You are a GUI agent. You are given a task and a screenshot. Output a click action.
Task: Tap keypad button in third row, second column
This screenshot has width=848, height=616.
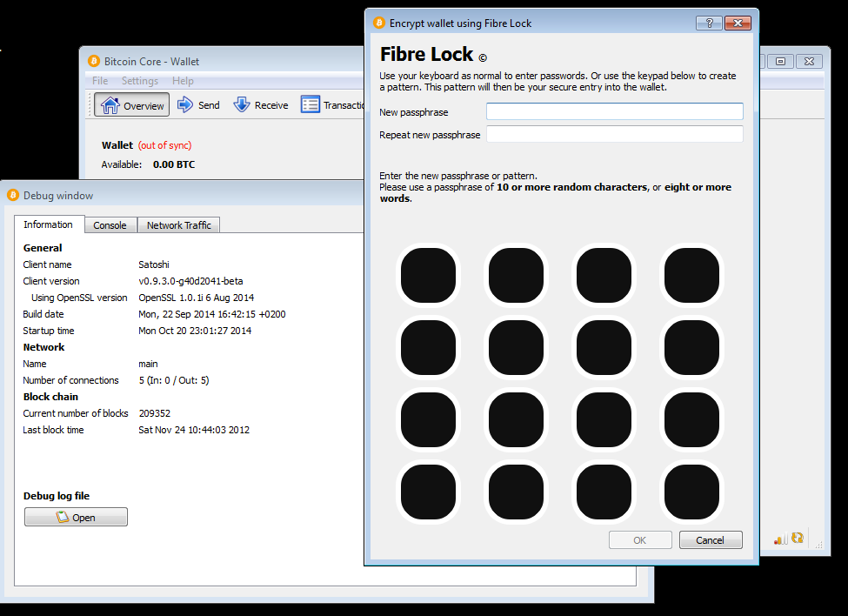tap(516, 419)
